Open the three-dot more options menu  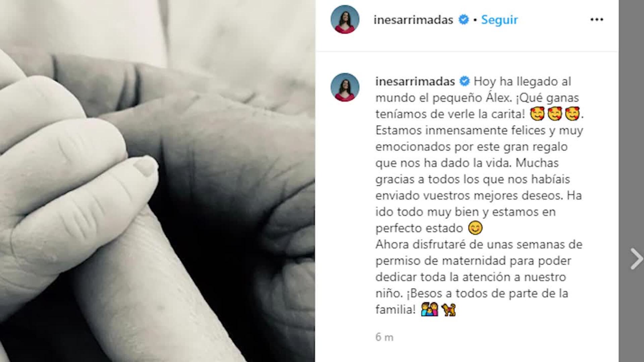point(597,20)
